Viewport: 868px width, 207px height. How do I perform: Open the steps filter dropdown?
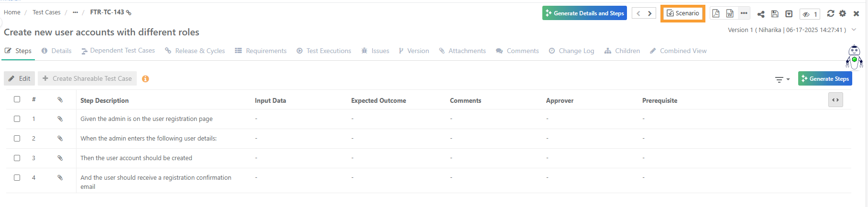pos(782,79)
